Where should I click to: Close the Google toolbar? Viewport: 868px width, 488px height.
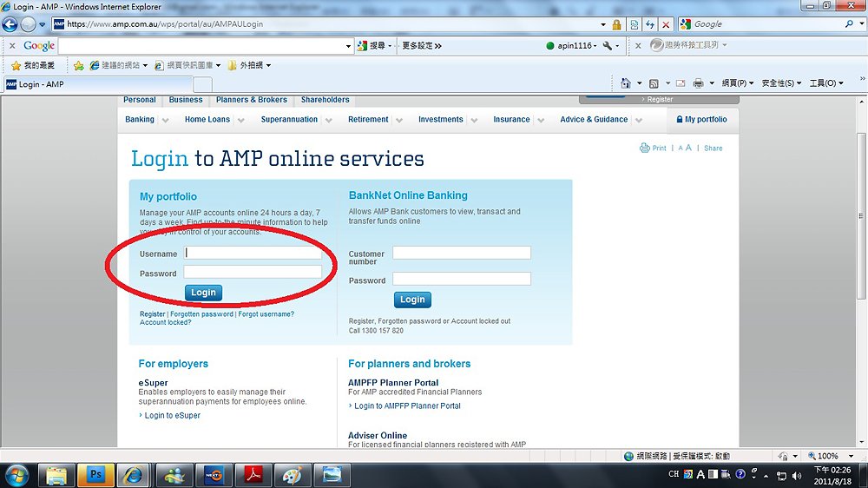pos(12,45)
